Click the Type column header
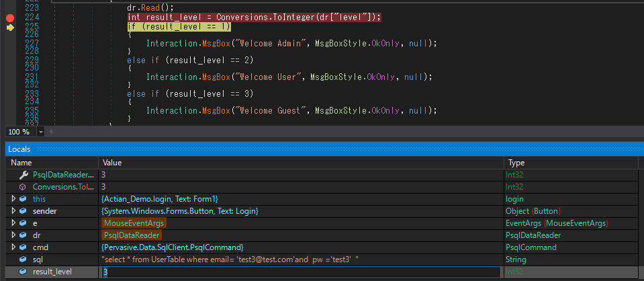This screenshot has width=644, height=281. [x=516, y=163]
